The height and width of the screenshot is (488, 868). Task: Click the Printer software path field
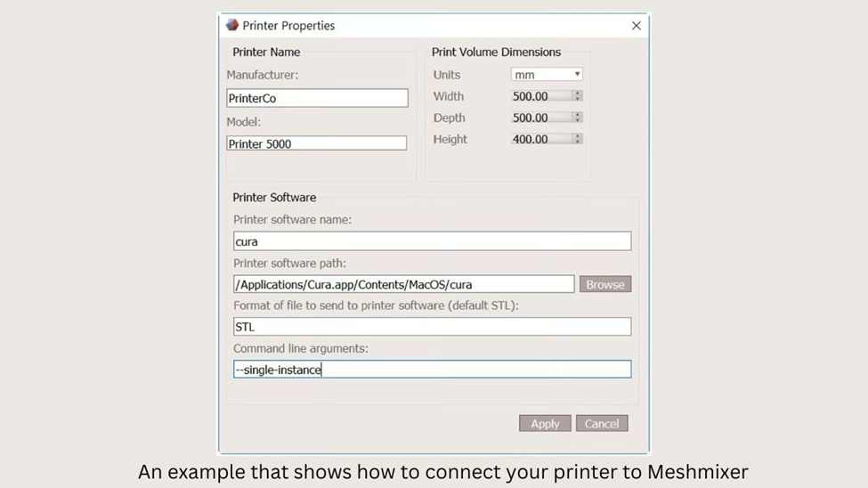pyautogui.click(x=404, y=284)
